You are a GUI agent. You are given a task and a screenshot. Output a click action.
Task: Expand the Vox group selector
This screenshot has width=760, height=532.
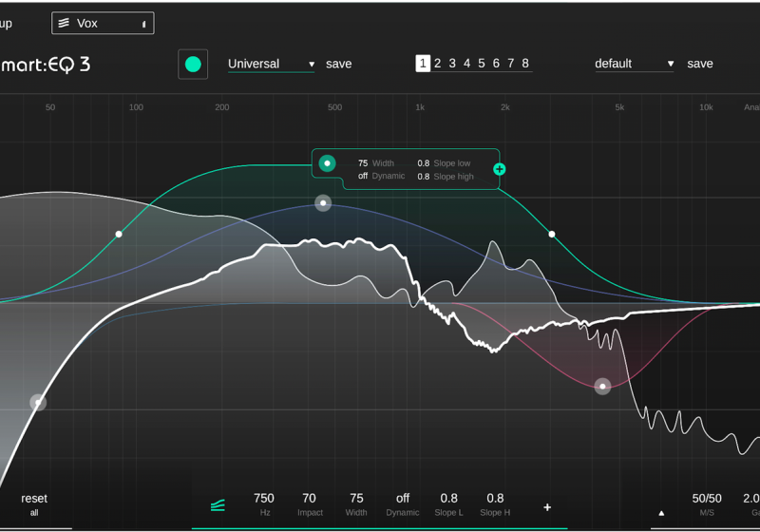click(144, 24)
